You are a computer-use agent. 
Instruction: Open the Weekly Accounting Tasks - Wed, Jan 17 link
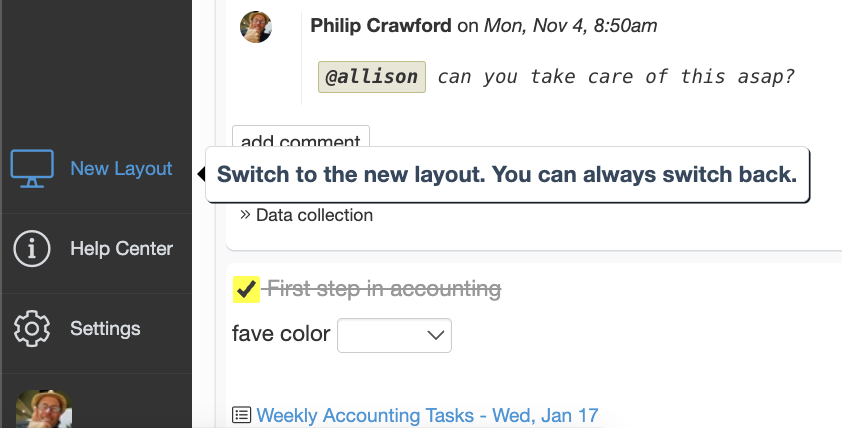tap(427, 415)
